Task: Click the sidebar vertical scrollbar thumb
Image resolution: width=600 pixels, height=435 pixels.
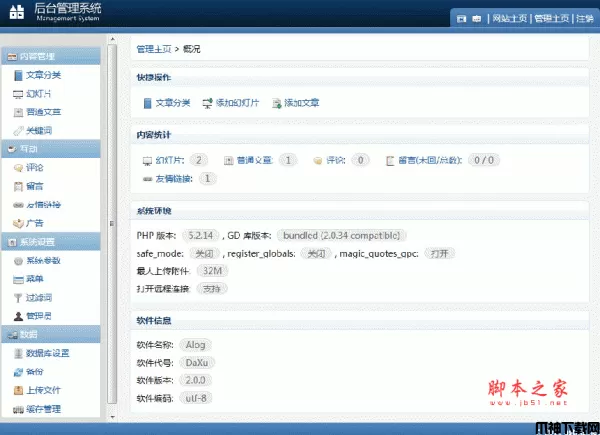Action: tap(112, 224)
